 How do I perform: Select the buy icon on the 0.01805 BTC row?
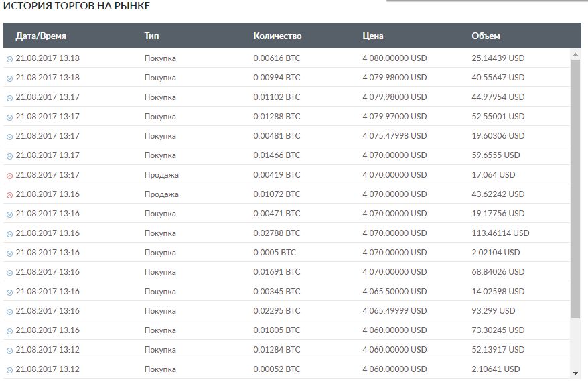point(9,331)
